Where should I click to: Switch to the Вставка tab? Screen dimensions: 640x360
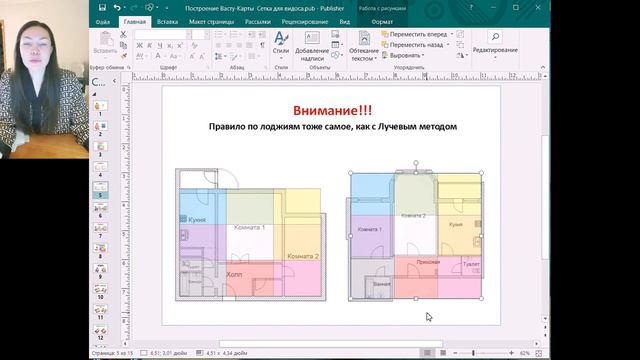click(167, 22)
